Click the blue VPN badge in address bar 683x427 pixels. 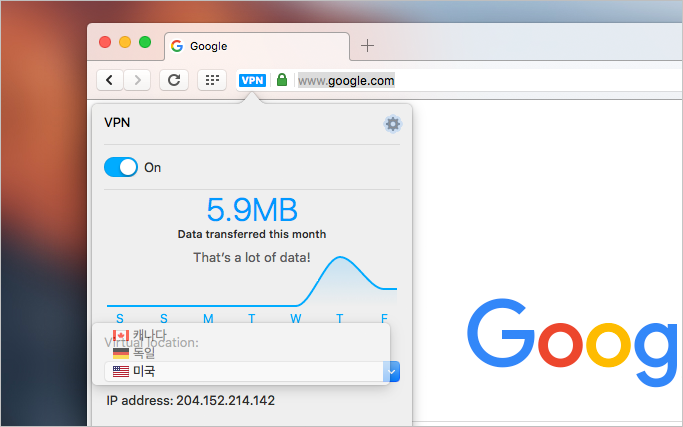252,80
